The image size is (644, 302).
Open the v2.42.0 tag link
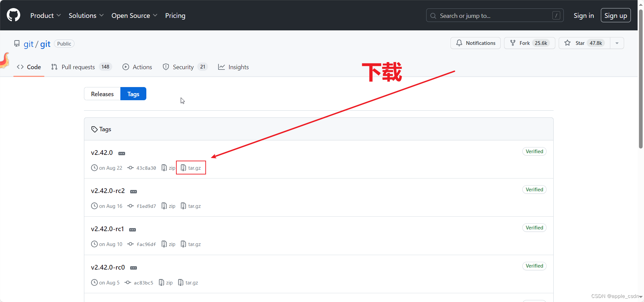click(102, 153)
